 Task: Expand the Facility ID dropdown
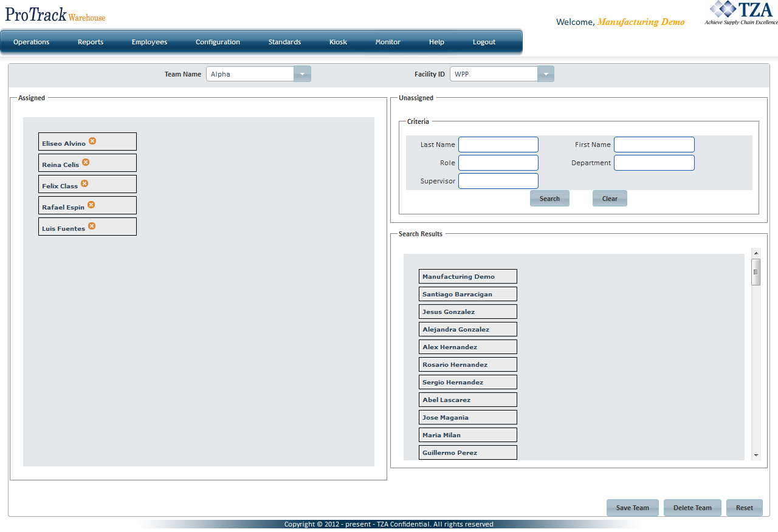coord(545,74)
